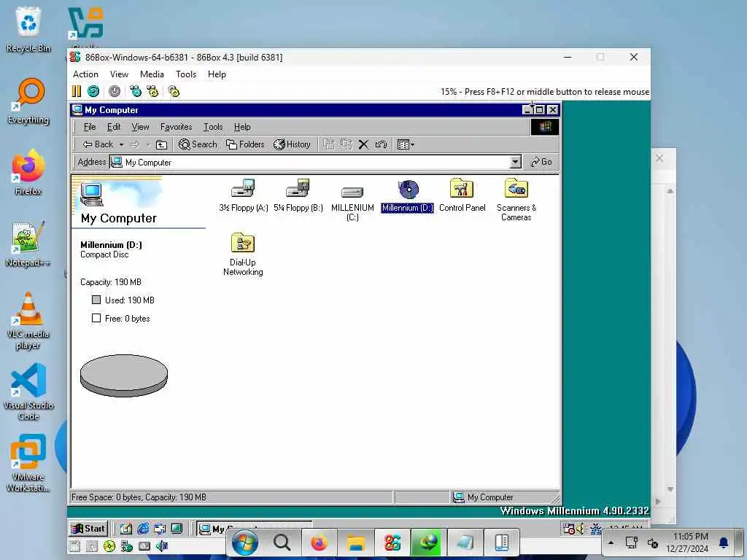Viewport: 747px width, 560px height.
Task: Select the Dial-Up Networking icon
Action: tap(243, 254)
